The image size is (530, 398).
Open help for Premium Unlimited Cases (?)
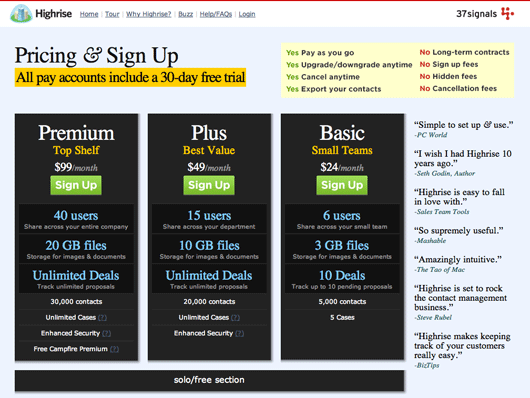tap(102, 318)
